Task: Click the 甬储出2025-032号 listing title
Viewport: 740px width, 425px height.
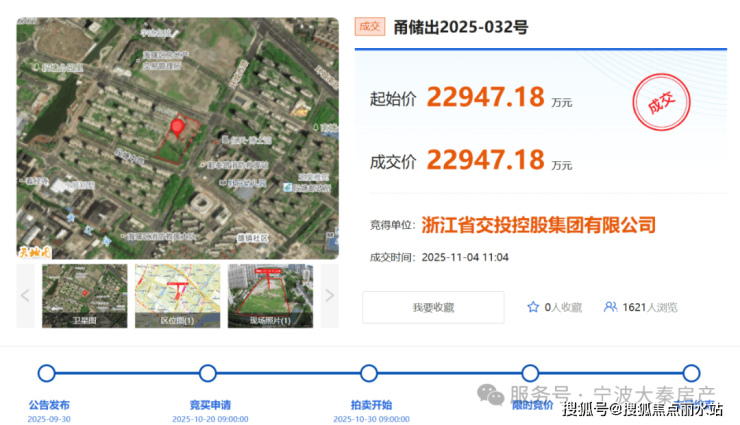Action: pos(460,27)
